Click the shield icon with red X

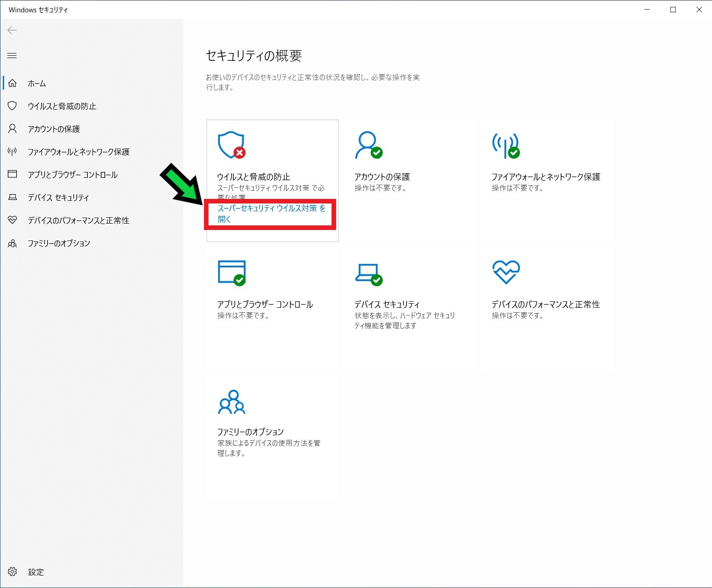[232, 145]
